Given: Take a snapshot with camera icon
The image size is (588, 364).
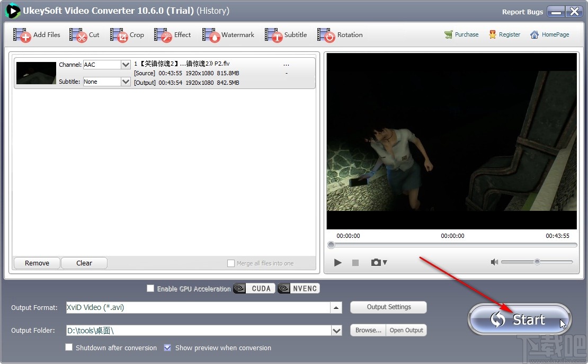Looking at the screenshot, I should click(376, 262).
